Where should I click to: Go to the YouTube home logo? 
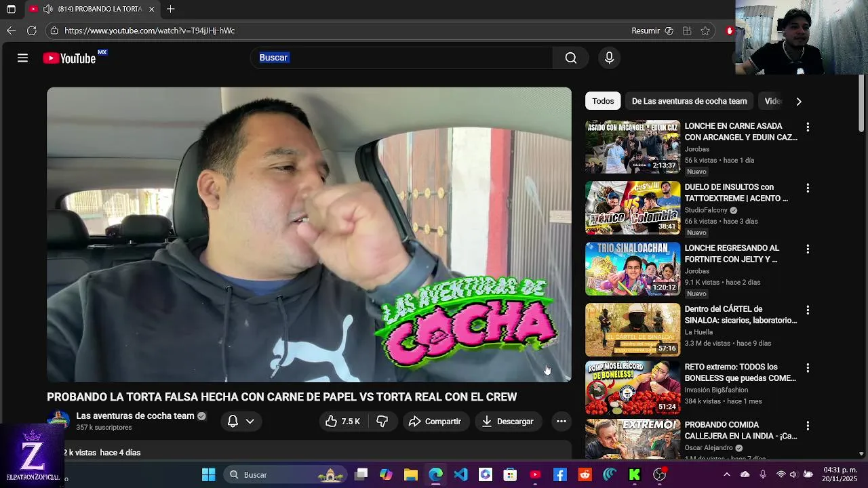coord(69,58)
